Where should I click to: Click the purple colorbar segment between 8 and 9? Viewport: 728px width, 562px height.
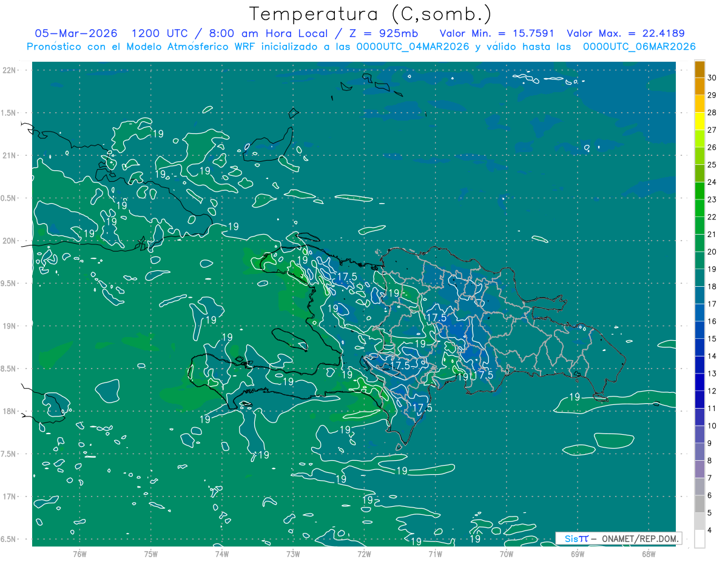coord(700,452)
